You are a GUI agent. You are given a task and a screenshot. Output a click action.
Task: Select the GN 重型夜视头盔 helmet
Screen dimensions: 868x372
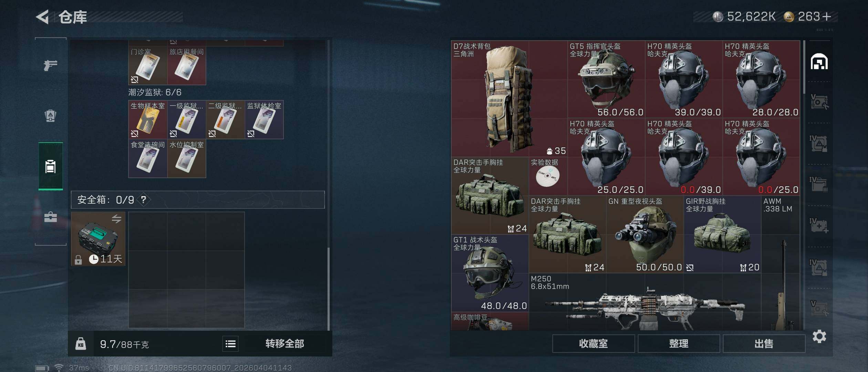[645, 234]
